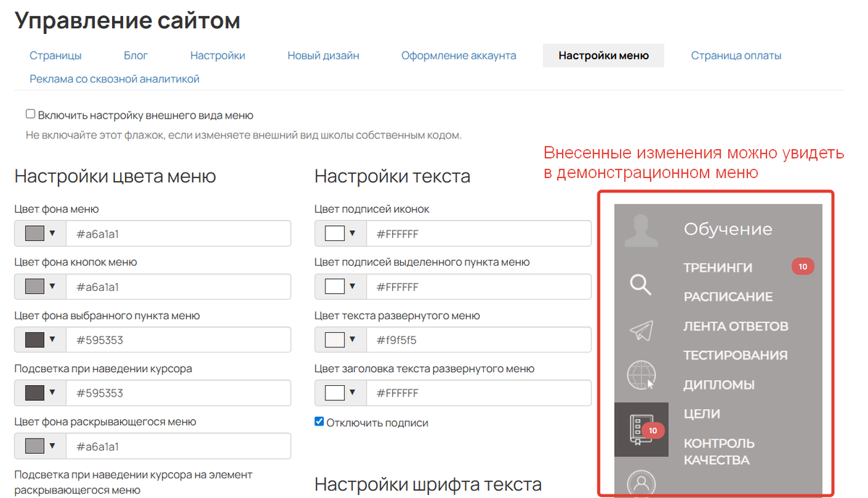Click hex field for 'Цвет фона раскрывающегося меню'
The image size is (868, 498).
(178, 446)
